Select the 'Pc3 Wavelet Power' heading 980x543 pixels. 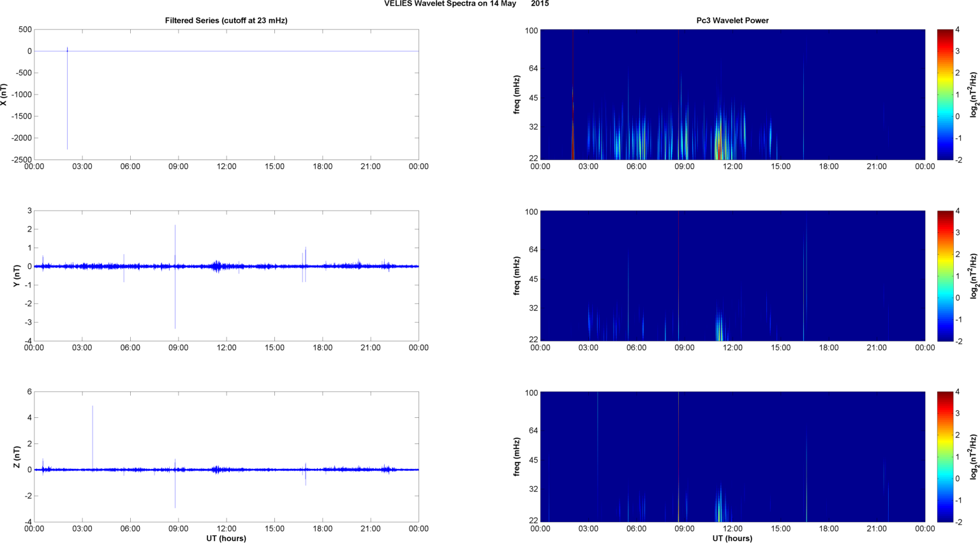732,20
